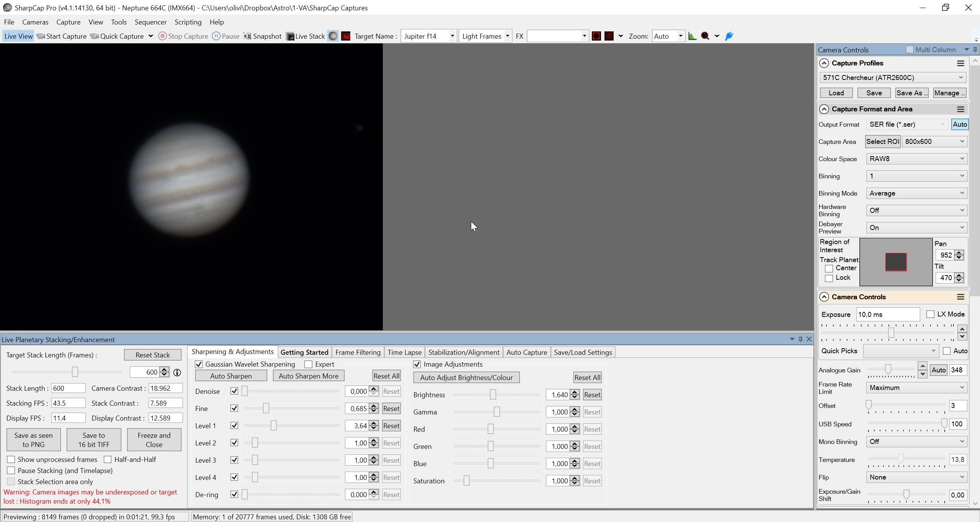980x522 pixels.
Task: Click the Auto Sharpen More button
Action: pos(309,376)
